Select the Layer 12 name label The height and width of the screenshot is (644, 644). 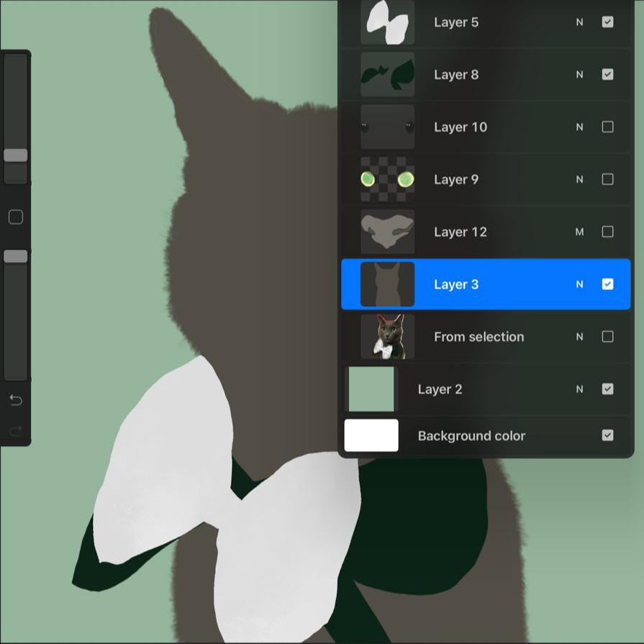(x=461, y=232)
